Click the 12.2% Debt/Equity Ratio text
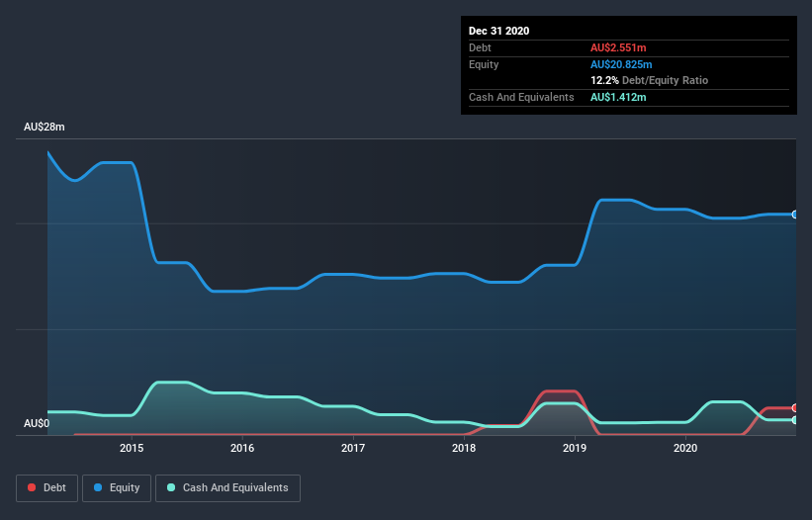 point(650,80)
